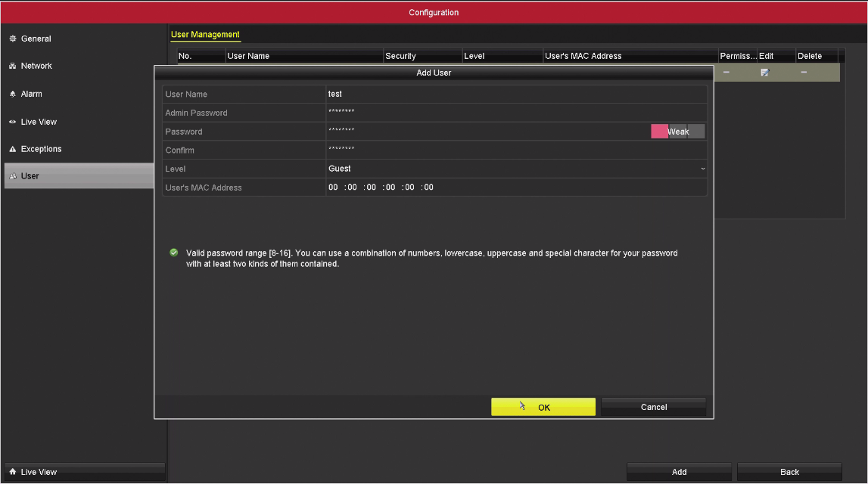The height and width of the screenshot is (484, 868).
Task: Select Live View settings in the sidebar
Action: pyautogui.click(x=39, y=122)
